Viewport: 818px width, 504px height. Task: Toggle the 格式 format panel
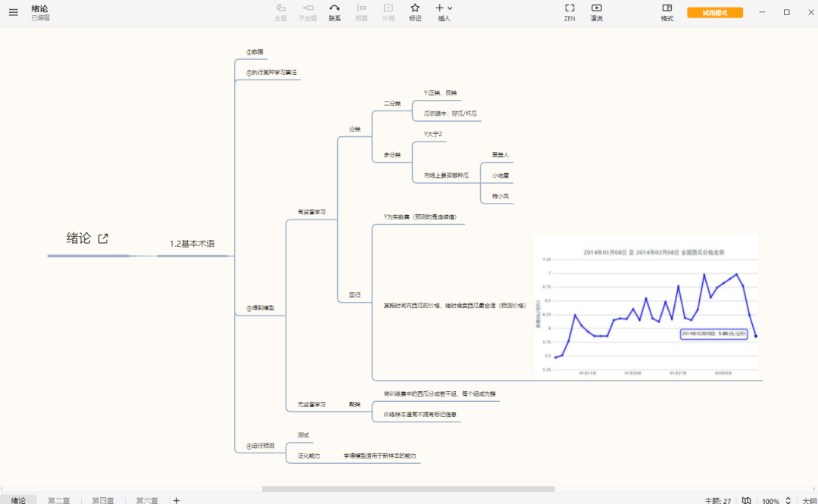pos(667,13)
